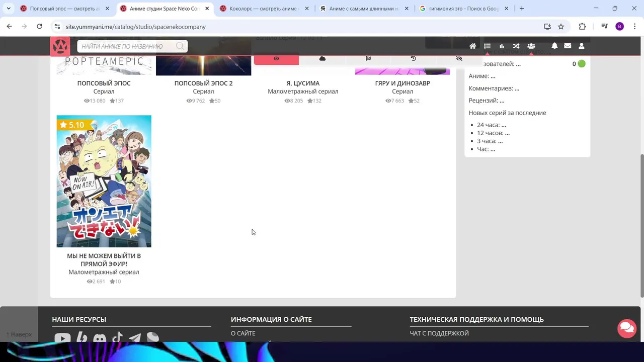Open the red support chat bubble button

pos(627,328)
